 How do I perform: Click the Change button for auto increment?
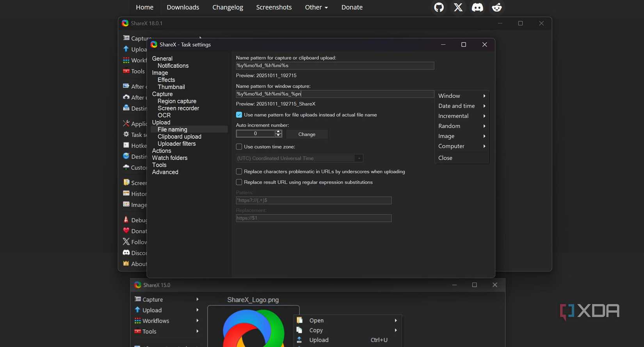[307, 134]
